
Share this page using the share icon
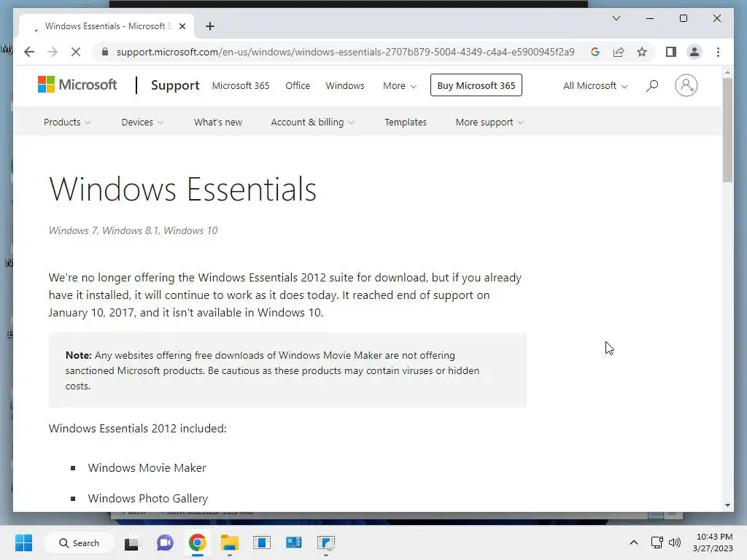(619, 52)
